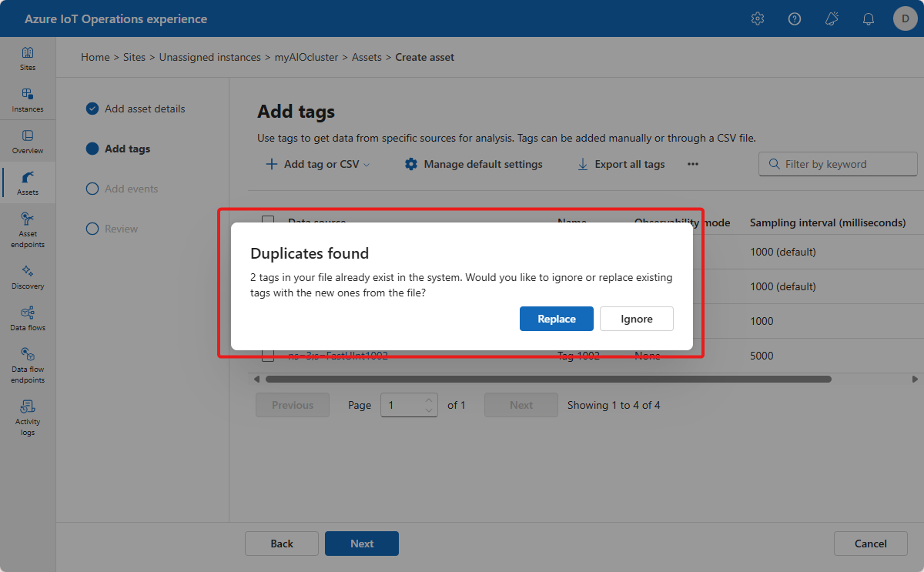This screenshot has height=572, width=924.
Task: Open Assets in the sidebar
Action: [28, 182]
